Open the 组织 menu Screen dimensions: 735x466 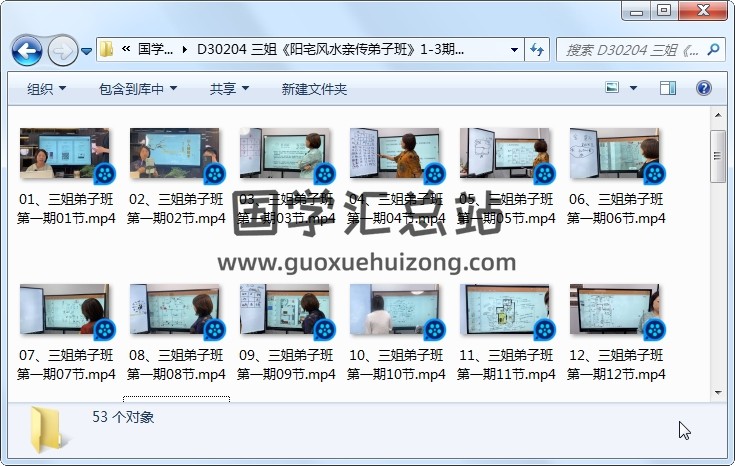(46, 89)
